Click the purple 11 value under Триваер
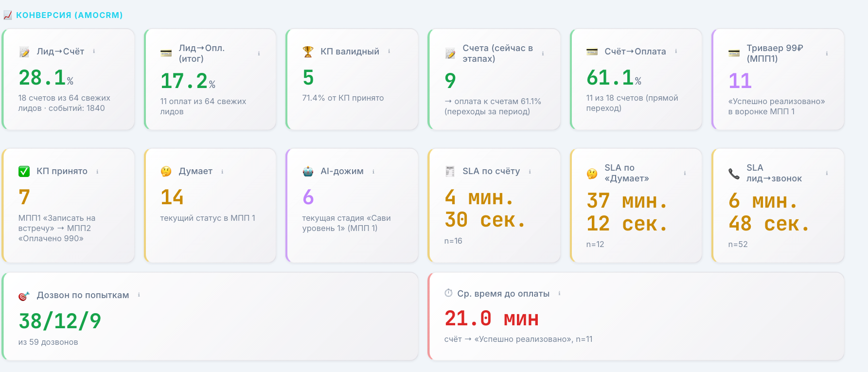868x372 pixels. 740,81
